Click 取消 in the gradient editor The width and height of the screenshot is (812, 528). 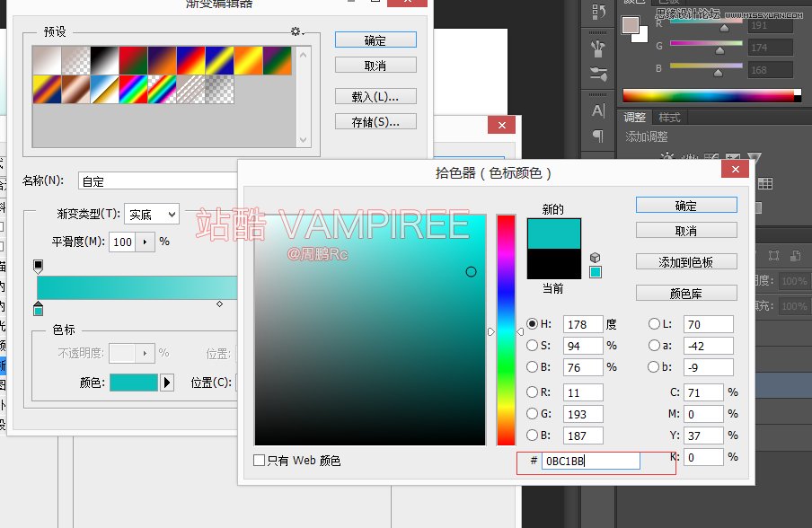tap(375, 66)
